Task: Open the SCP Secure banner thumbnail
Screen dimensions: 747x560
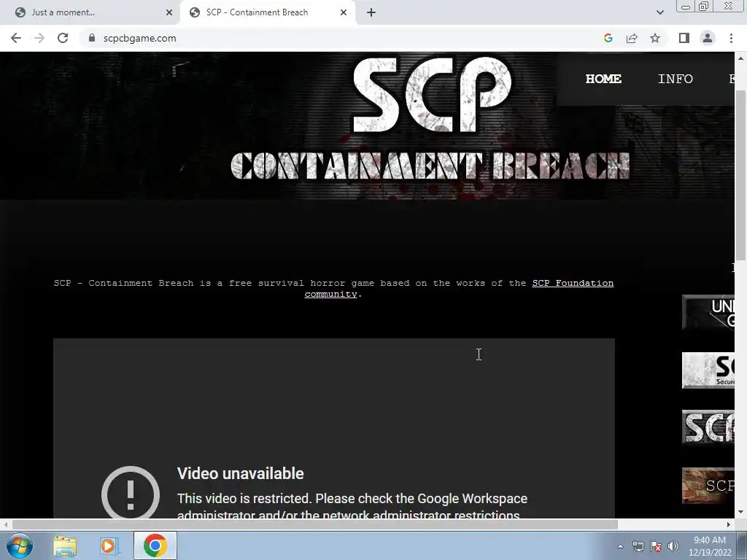Action: pos(708,370)
